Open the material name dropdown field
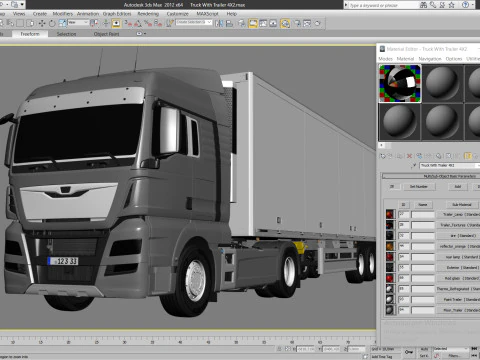 pyautogui.click(x=449, y=165)
